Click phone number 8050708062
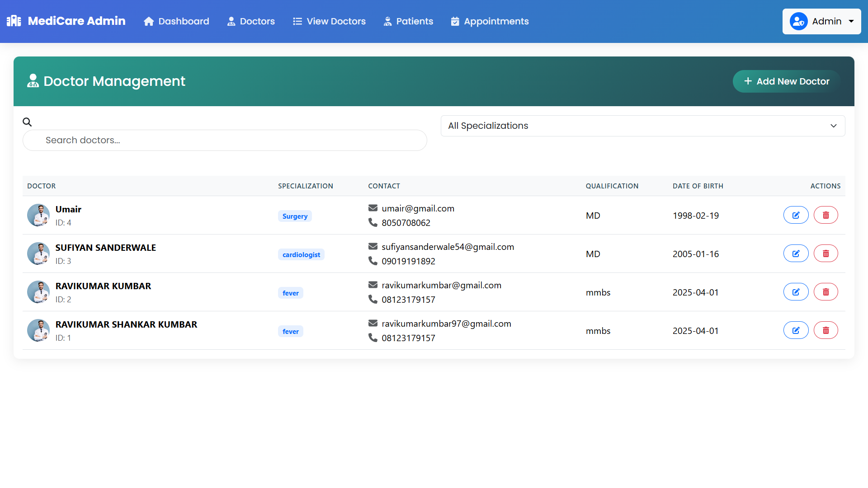The image size is (868, 488). (x=406, y=223)
